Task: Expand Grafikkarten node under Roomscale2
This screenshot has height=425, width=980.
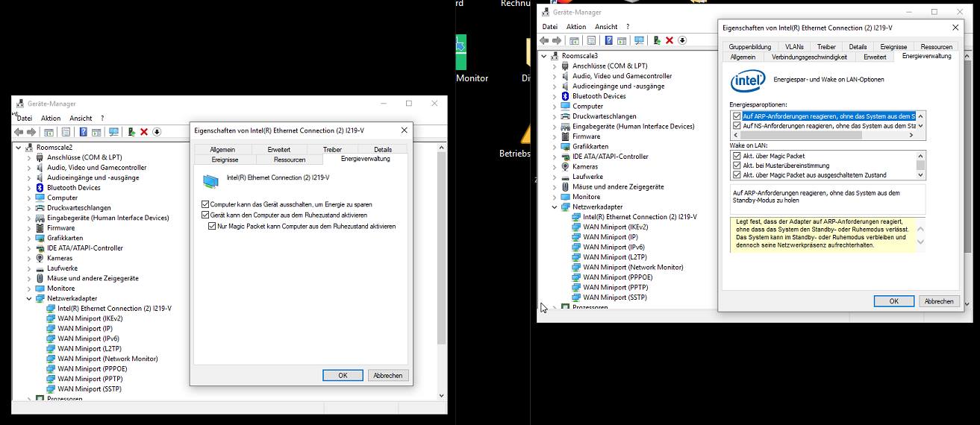Action: click(x=29, y=238)
